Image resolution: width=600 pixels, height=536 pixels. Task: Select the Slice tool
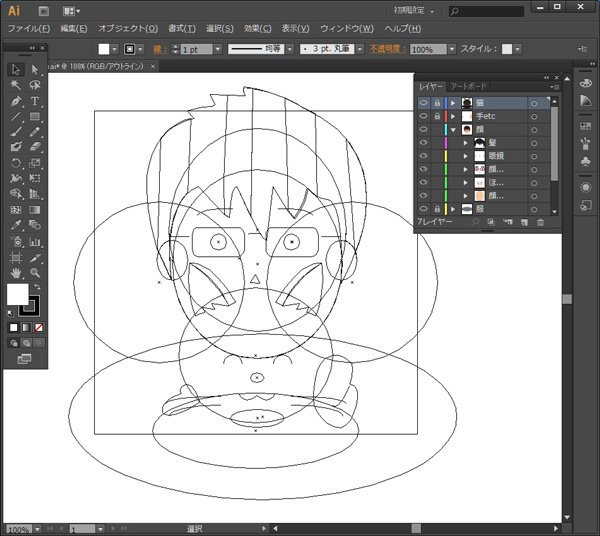click(35, 258)
